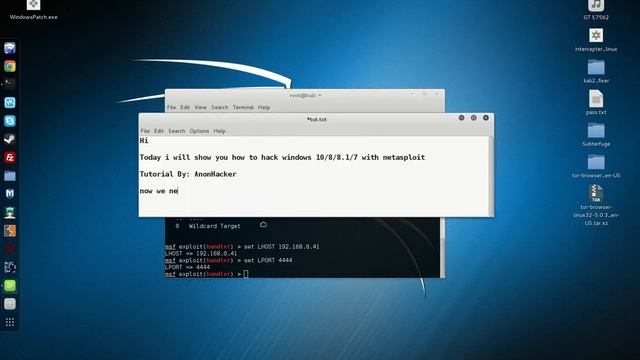This screenshot has height=360, width=640.
Task: Open Search menu in tut.txt editor
Action: click(x=177, y=131)
